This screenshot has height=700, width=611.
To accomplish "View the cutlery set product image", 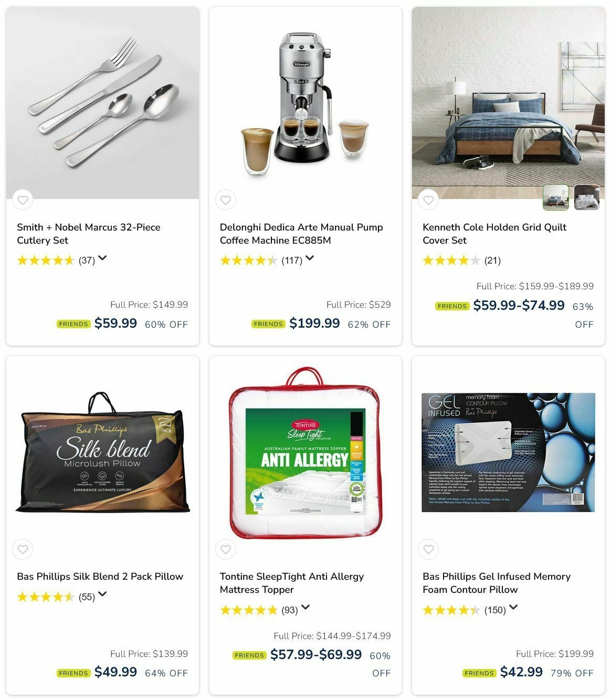I will (x=103, y=103).
